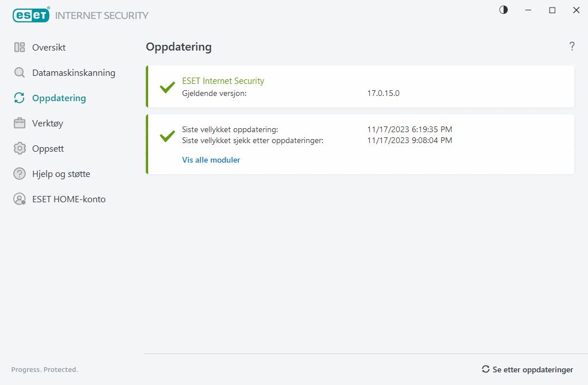Toggle the contrast color mode icon
588x385 pixels.
[504, 10]
